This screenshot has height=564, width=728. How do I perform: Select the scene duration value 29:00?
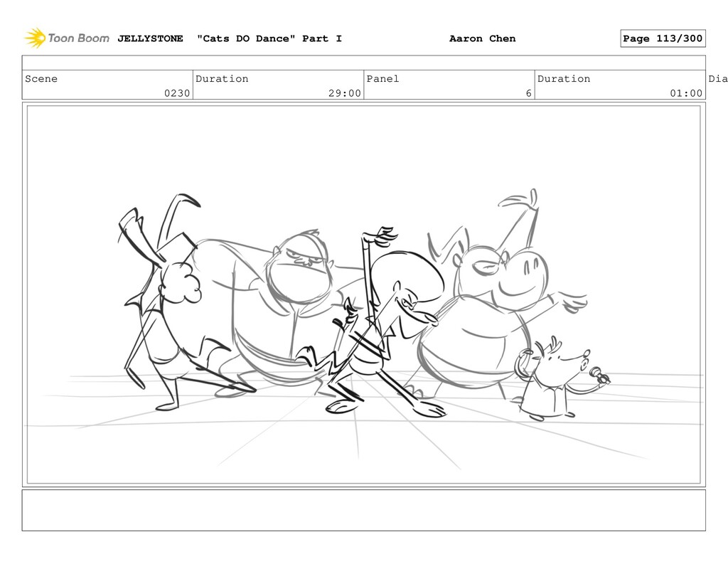click(345, 93)
